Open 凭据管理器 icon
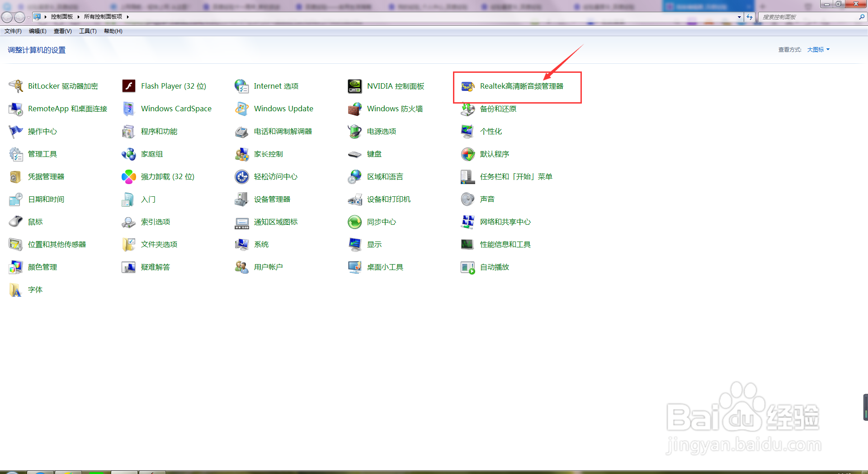 [16, 176]
